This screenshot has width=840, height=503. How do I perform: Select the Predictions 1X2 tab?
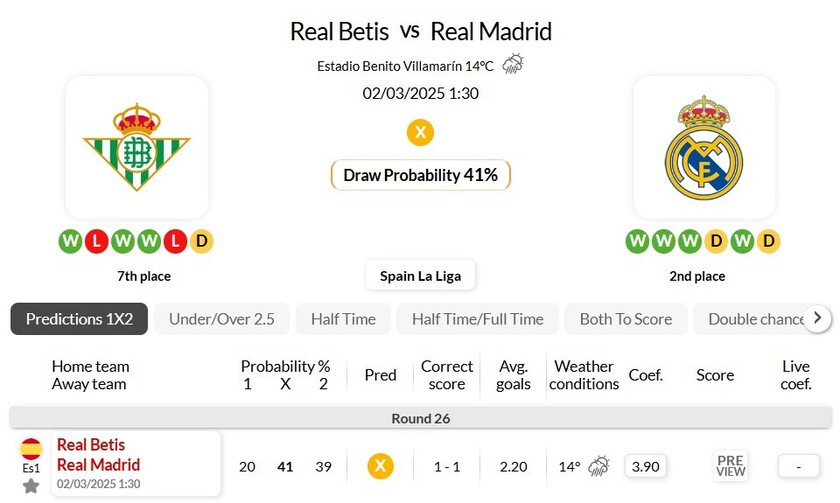click(x=79, y=319)
